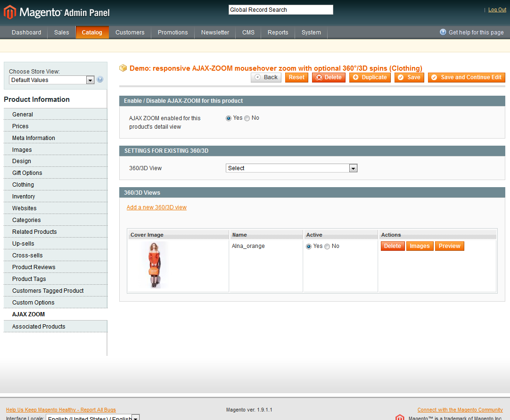
Task: Preview the Alna_orange 360 view
Action: 450,246
